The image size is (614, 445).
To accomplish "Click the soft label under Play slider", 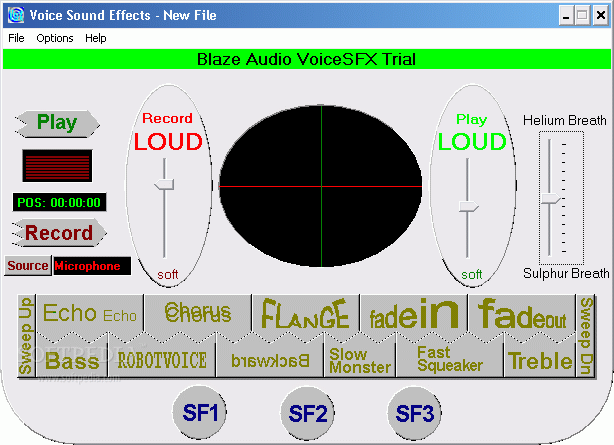I will [471, 275].
